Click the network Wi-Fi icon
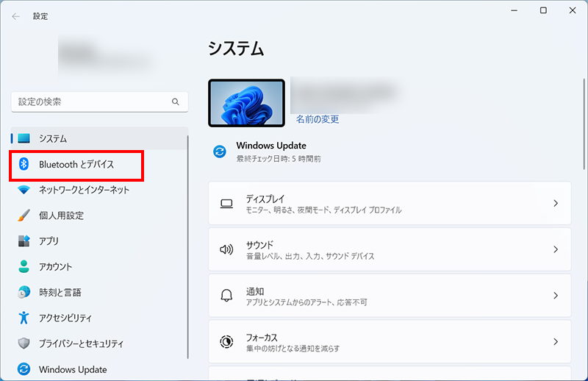The height and width of the screenshot is (381, 588). click(24, 190)
